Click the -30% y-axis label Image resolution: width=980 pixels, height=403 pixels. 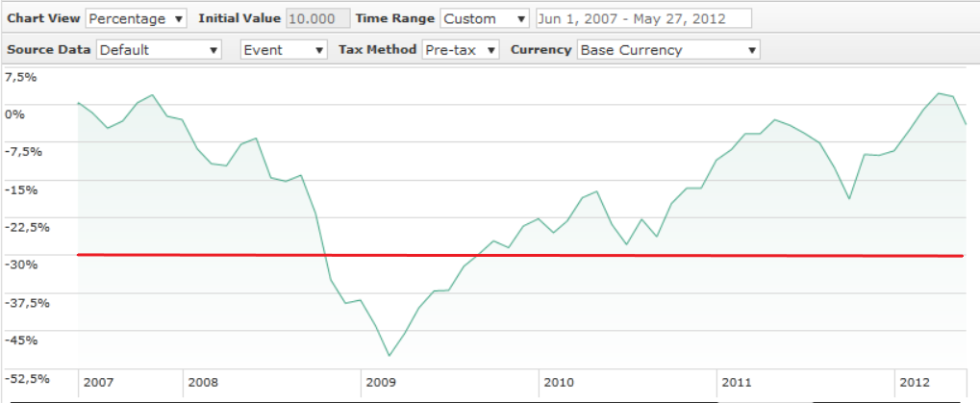21,264
